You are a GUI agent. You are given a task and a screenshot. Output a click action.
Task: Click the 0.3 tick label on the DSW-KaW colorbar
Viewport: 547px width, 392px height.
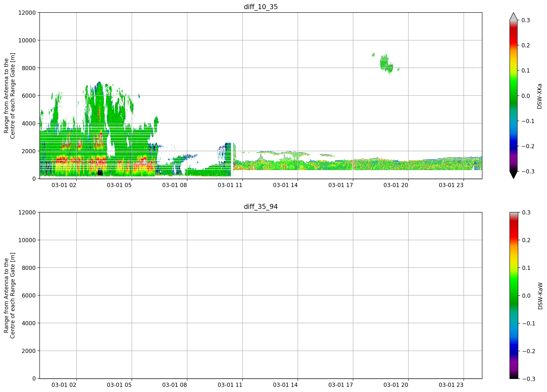coord(526,212)
